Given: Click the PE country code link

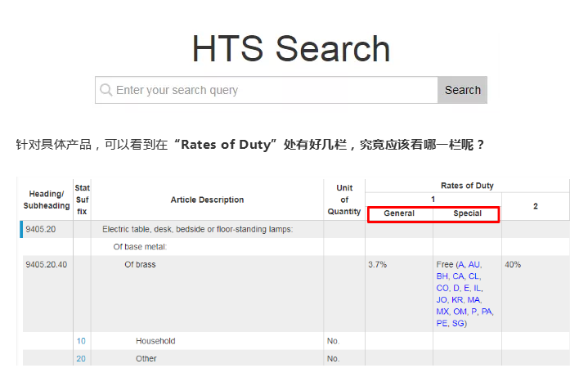Looking at the screenshot, I should (442, 323).
